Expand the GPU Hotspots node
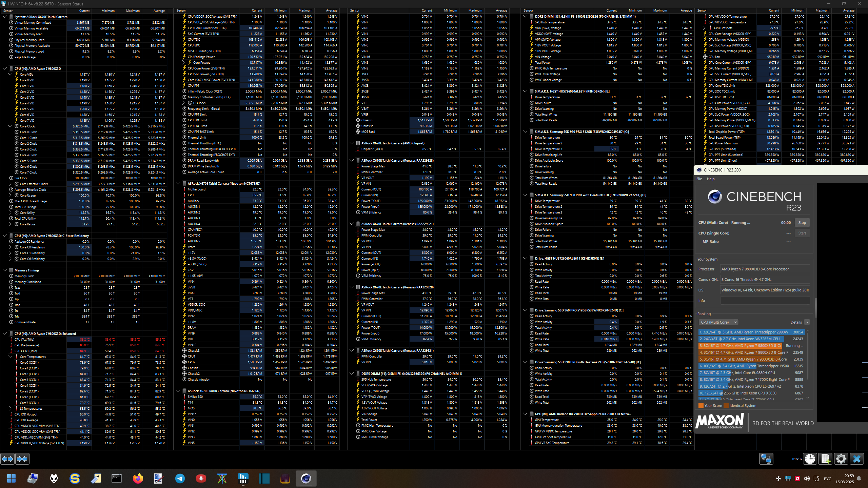The height and width of the screenshot is (488, 868). [705, 28]
